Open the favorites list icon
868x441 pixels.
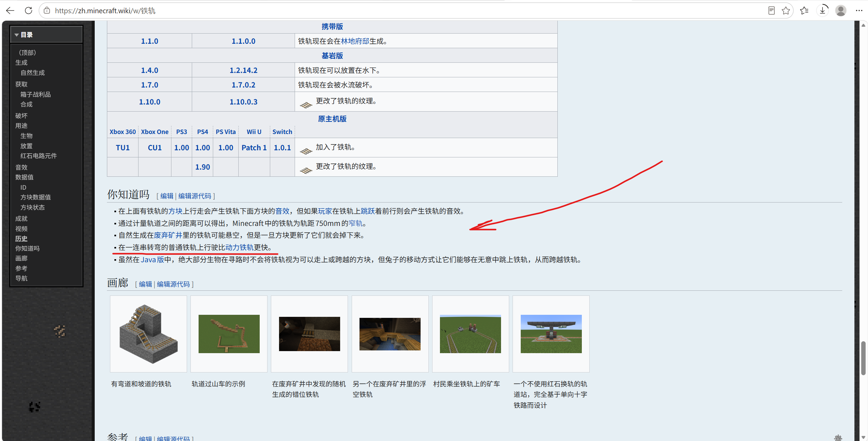804,11
